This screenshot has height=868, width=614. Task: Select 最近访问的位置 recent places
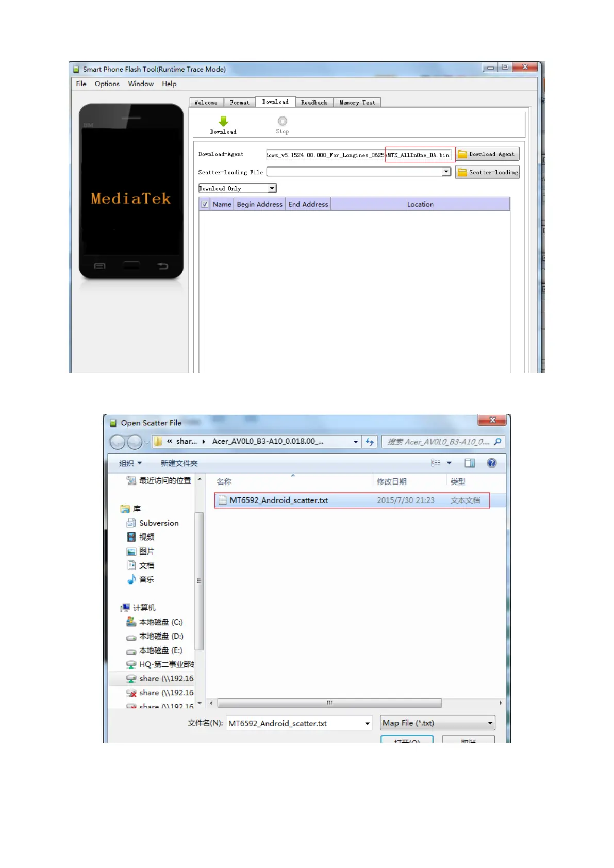pos(159,480)
